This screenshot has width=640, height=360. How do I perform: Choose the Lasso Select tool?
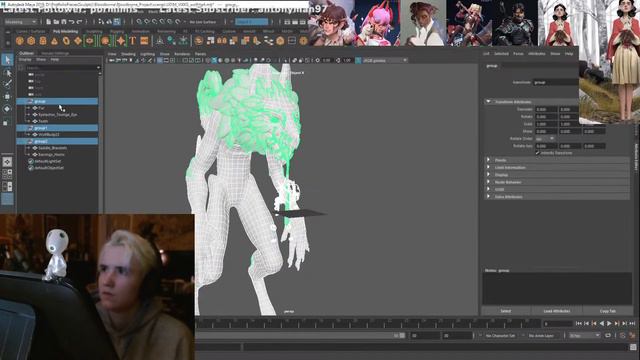pyautogui.click(x=7, y=73)
